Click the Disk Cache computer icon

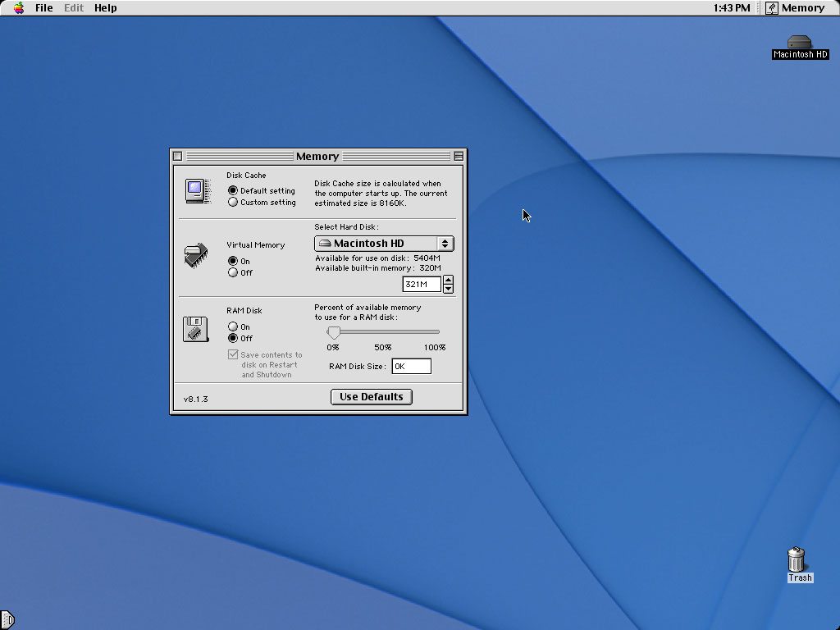(197, 191)
